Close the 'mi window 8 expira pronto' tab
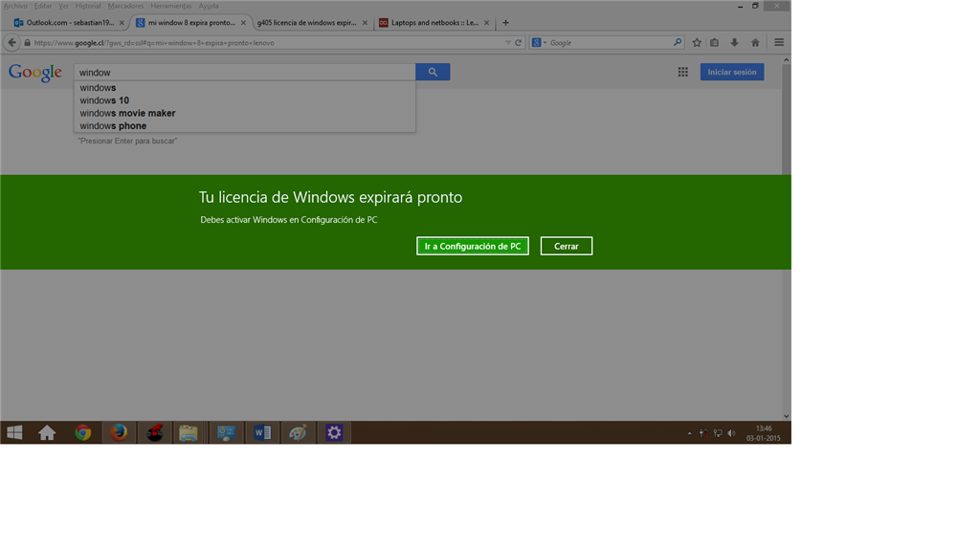 [243, 23]
